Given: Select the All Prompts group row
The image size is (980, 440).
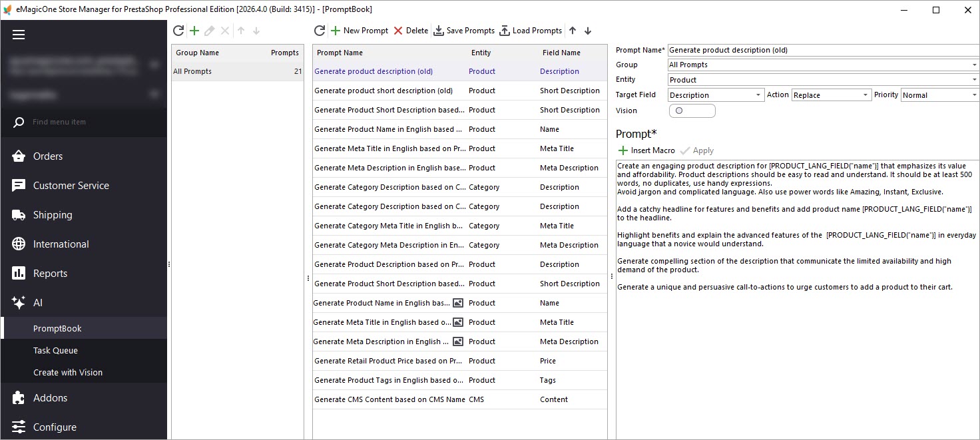Looking at the screenshot, I should click(x=238, y=71).
